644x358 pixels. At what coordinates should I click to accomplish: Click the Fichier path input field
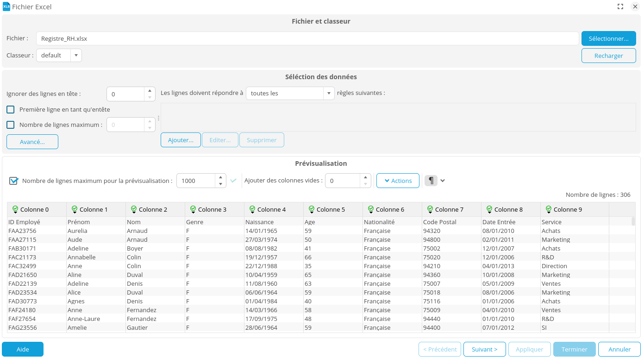(x=307, y=38)
